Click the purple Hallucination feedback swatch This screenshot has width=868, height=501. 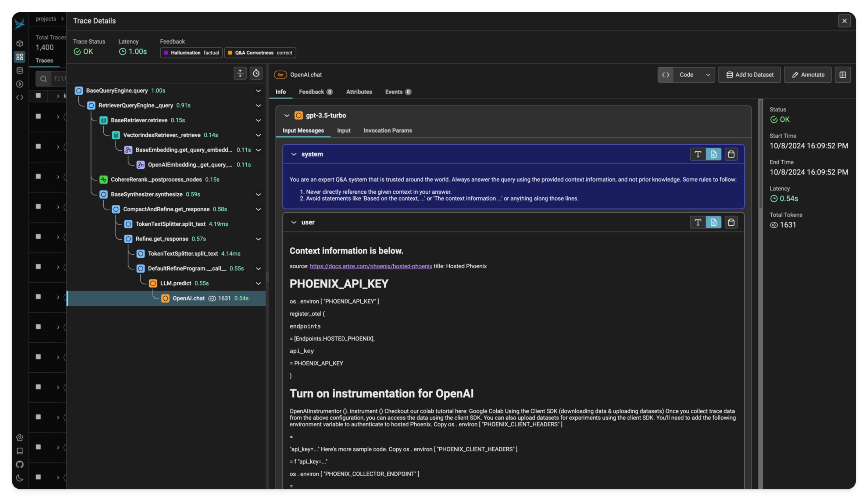(x=166, y=53)
